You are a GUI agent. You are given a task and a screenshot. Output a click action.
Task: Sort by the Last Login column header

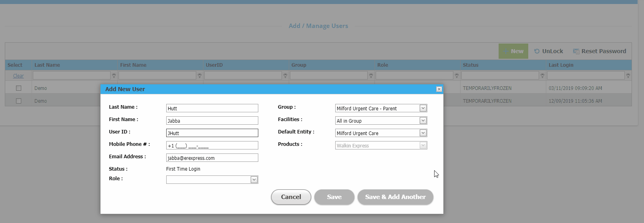(561, 65)
